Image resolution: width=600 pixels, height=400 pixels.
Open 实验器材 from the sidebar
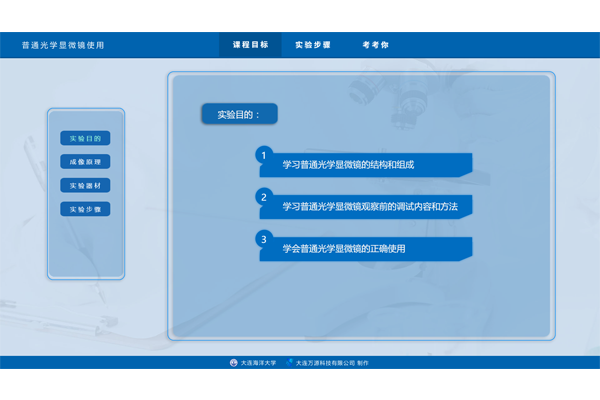pos(85,186)
